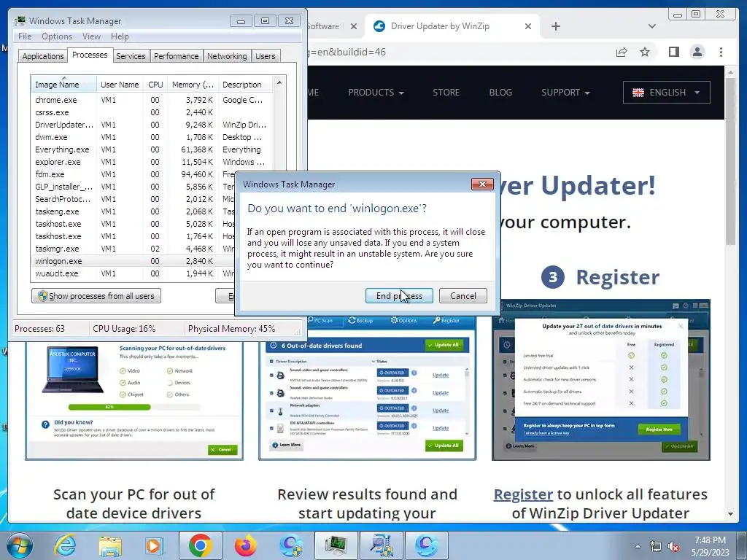This screenshot has width=747, height=560.
Task: Select the taskmgr.exe process row
Action: (x=133, y=249)
